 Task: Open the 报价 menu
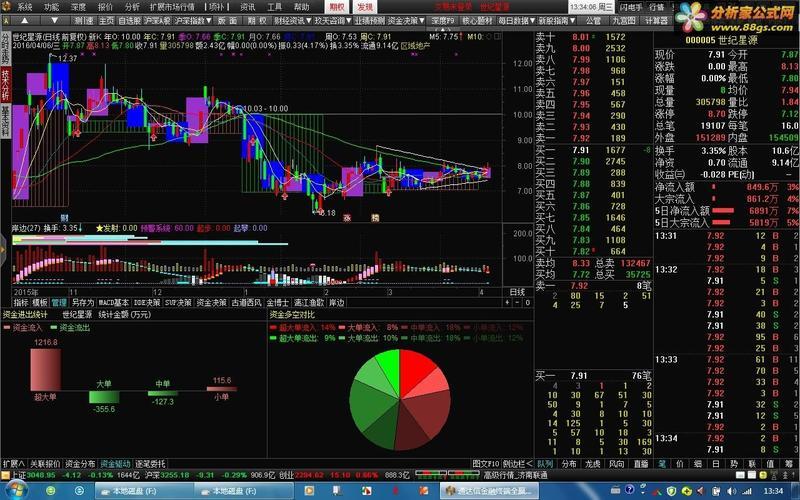[x=105, y=7]
